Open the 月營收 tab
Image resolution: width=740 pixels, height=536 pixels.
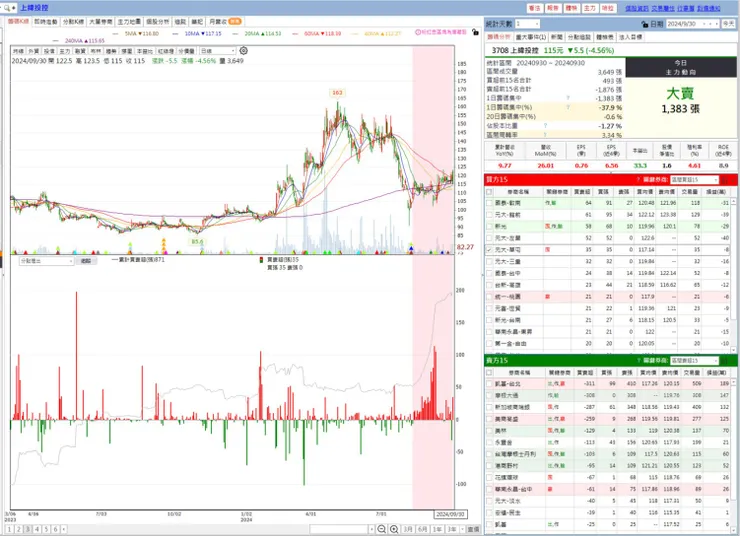click(225, 22)
